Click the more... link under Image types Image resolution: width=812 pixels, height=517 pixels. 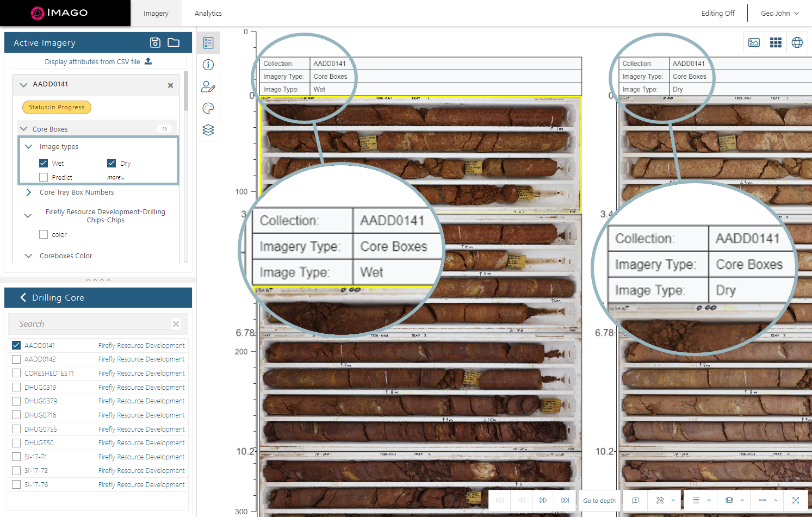(116, 177)
